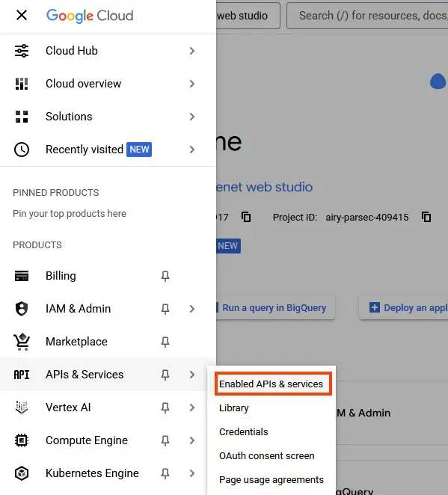Pin Vertex AI product
448x495 pixels.
pyautogui.click(x=165, y=408)
